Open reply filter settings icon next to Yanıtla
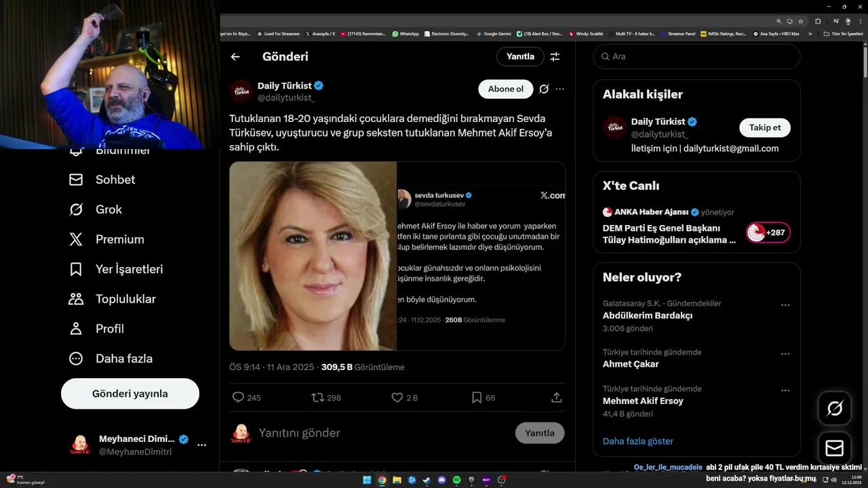Screen dimensions: 868x488 [x=555, y=57]
